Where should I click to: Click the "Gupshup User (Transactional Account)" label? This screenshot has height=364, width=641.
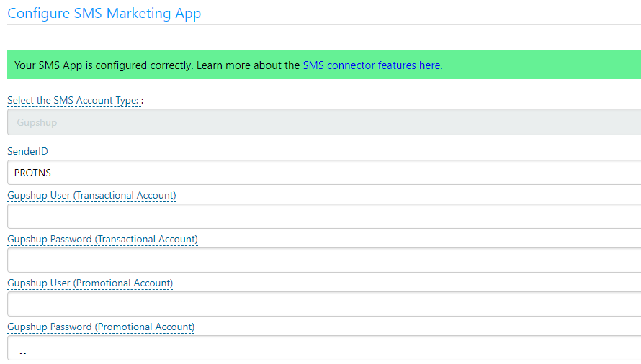pyautogui.click(x=91, y=196)
